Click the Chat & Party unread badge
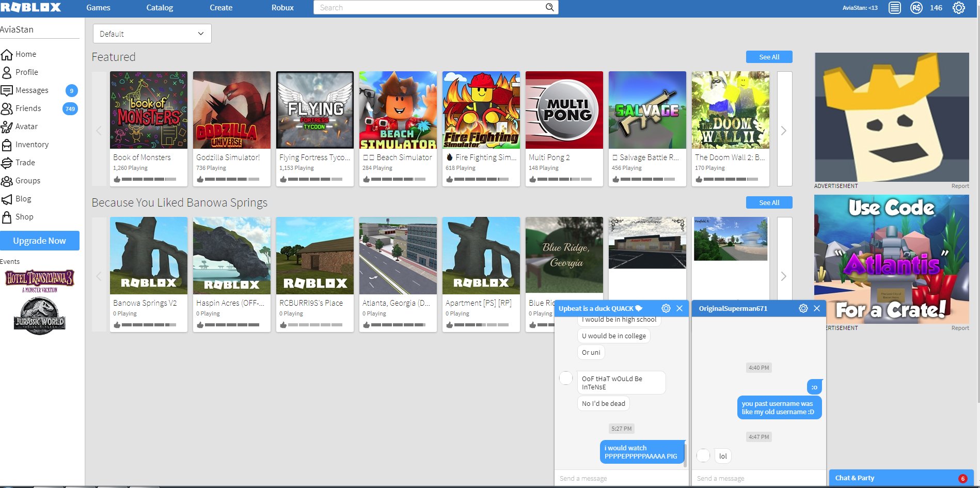The image size is (980, 488). pos(963,479)
